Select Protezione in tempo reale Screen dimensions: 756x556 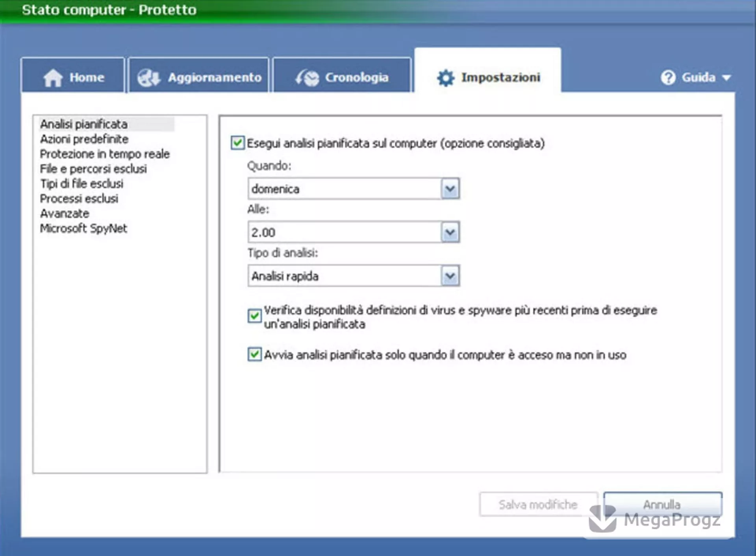coord(105,154)
